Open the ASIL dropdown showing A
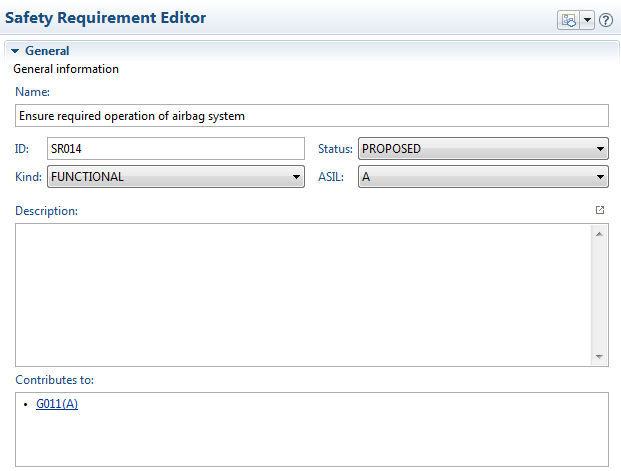The image size is (621, 471). (483, 177)
